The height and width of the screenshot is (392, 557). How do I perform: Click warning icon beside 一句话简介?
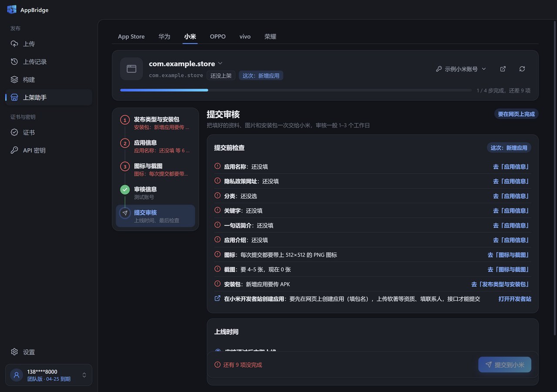[218, 225]
